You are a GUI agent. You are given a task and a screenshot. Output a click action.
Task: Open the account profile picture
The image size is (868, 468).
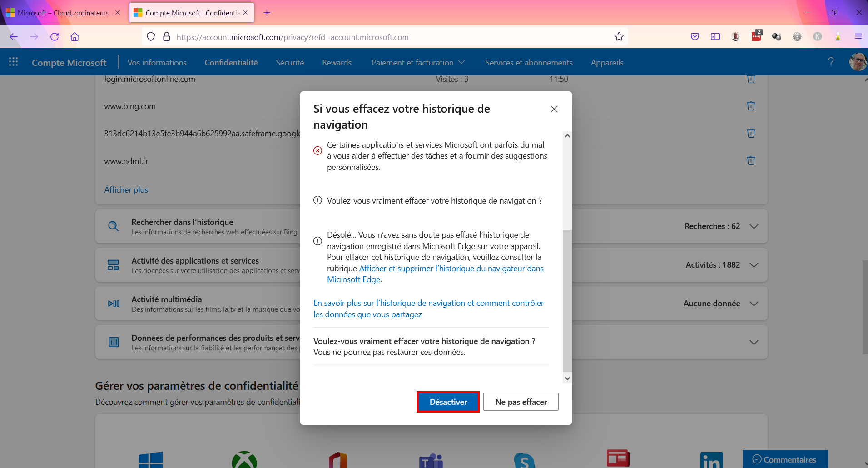(858, 62)
